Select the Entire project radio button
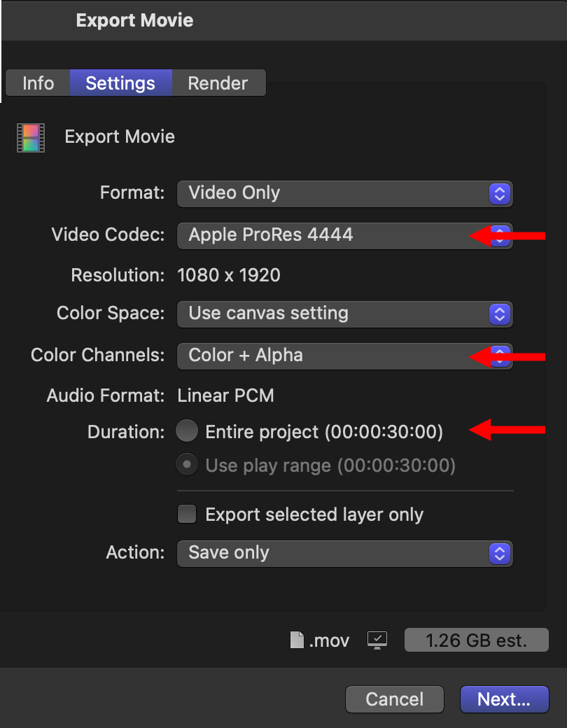 click(187, 432)
